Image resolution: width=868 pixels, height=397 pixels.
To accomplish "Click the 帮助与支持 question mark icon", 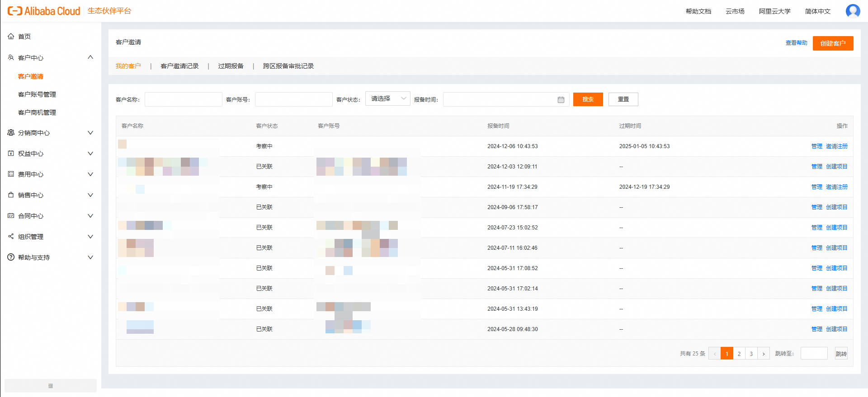I will (11, 257).
